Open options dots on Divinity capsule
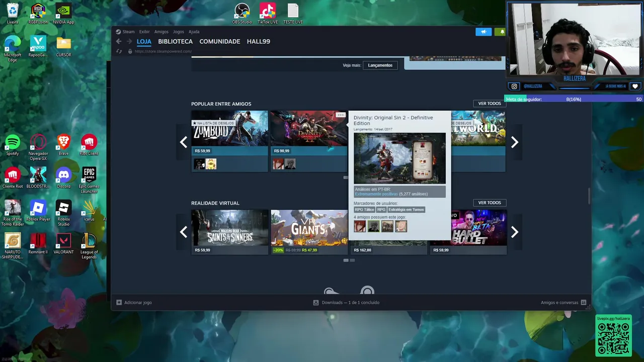The width and height of the screenshot is (644, 362). [x=341, y=115]
